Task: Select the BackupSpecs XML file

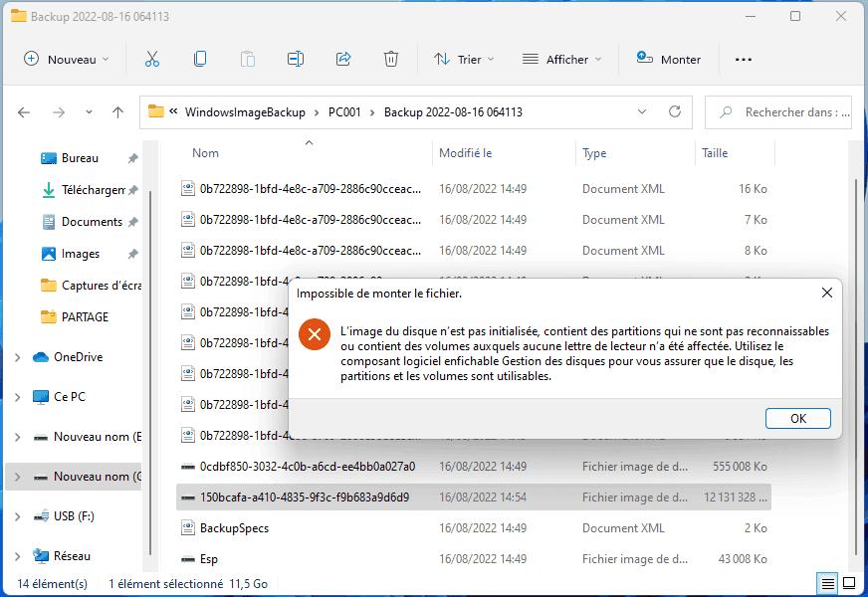Action: (234, 528)
